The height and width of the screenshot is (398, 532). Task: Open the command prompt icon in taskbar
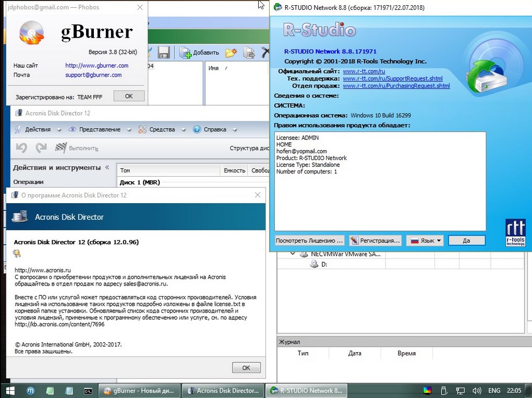pos(88,391)
